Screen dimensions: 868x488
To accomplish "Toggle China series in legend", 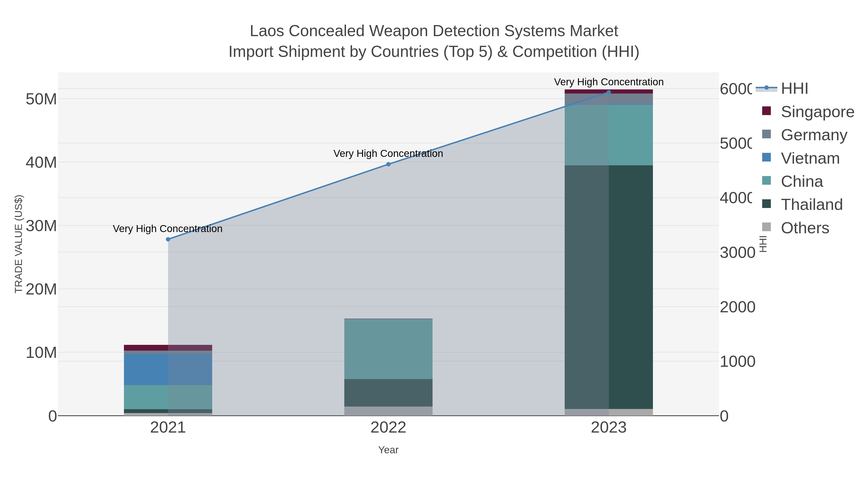I will click(x=792, y=181).
